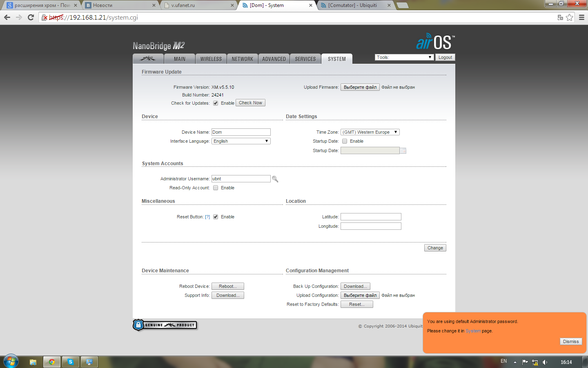
Task: Click the Logout button
Action: 445,57
